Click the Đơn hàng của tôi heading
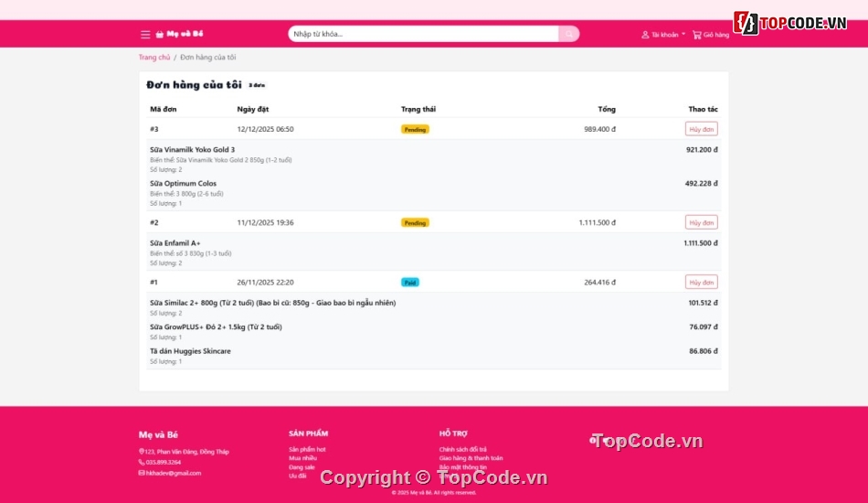The height and width of the screenshot is (503, 868). [194, 85]
